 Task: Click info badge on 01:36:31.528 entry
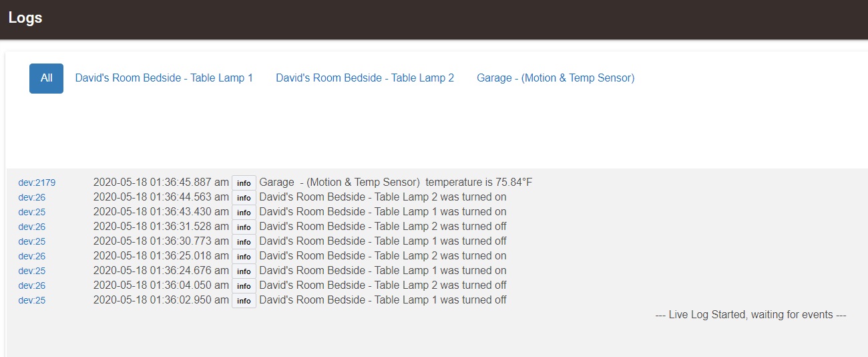pyautogui.click(x=244, y=227)
